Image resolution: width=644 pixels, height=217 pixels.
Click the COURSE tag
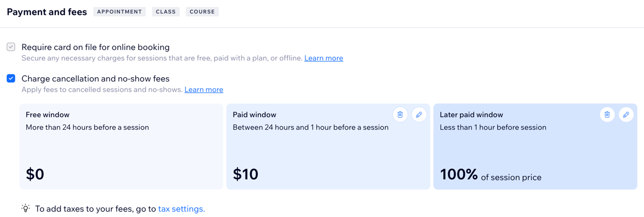[202, 12]
